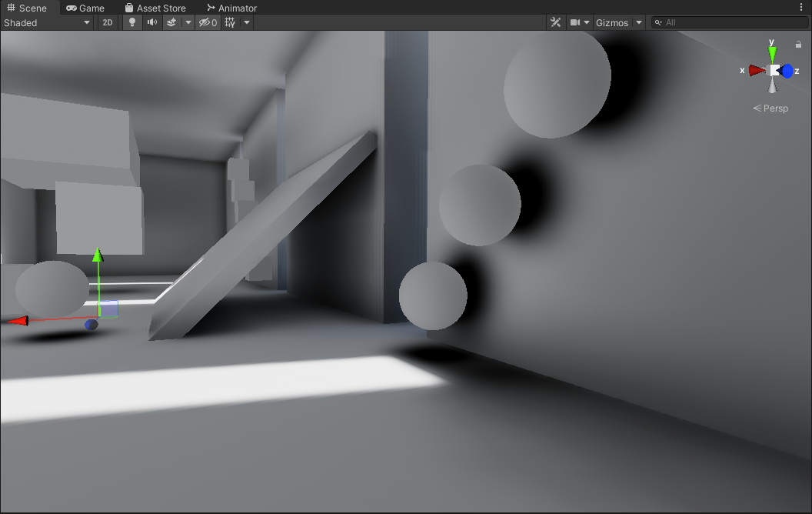Mute scene audio with the speaker icon
Image resolution: width=812 pixels, height=514 pixels.
151,22
